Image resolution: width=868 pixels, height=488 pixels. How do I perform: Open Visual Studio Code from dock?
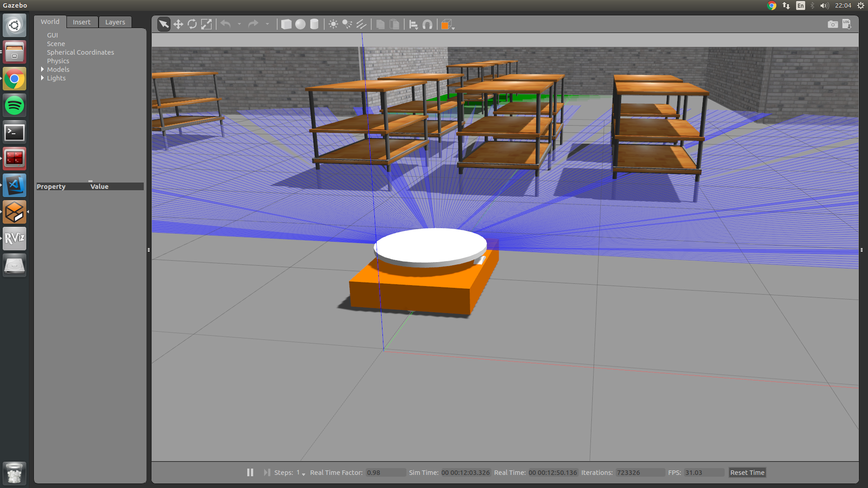14,185
